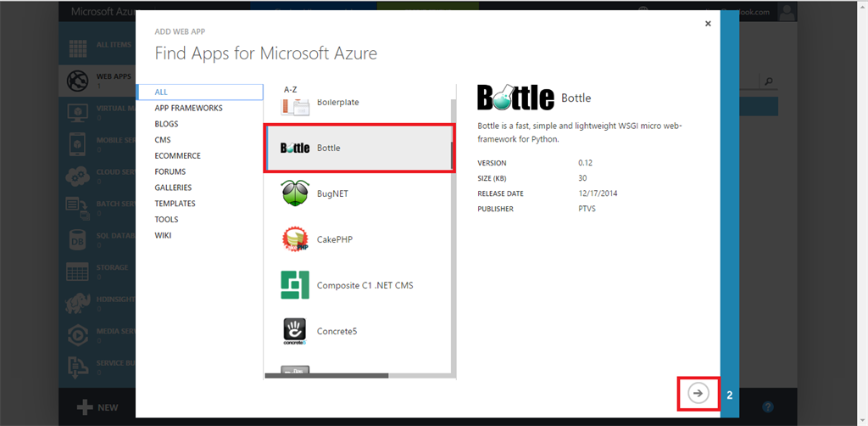Select the Bottle app name

[x=329, y=149]
